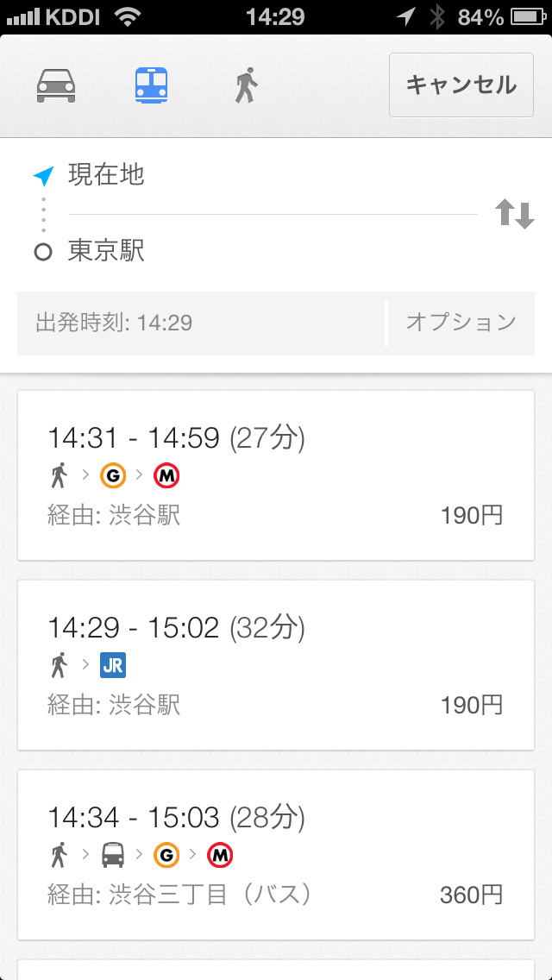Tap the bus icon in third route
The image size is (552, 980).
tap(113, 855)
